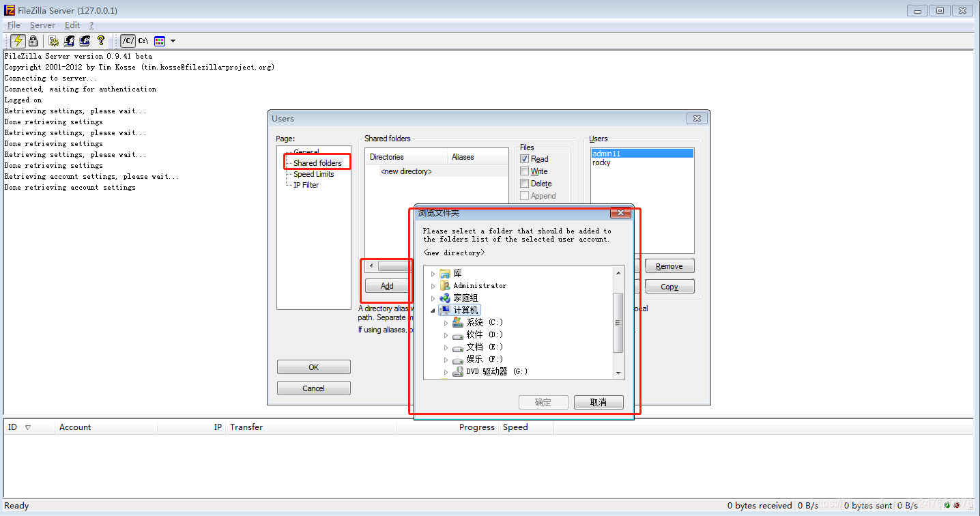Screen dimensions: 980x516
Task: Select the C:\ path display toolbar button
Action: pos(143,41)
